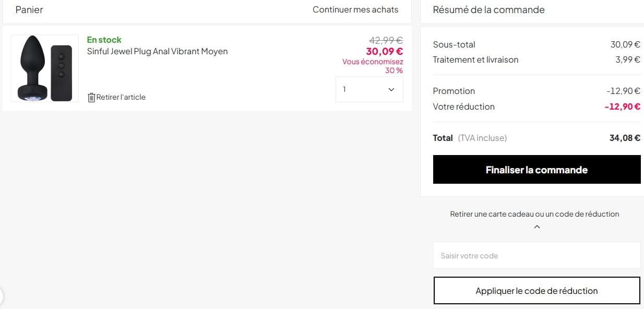Click the trash icon to remove the article
This screenshot has width=644, height=309.
pyautogui.click(x=91, y=97)
